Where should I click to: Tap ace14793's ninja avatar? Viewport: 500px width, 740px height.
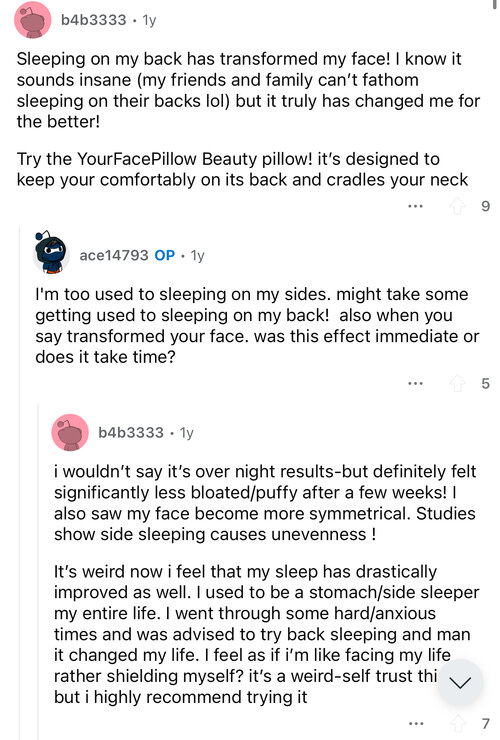pyautogui.click(x=51, y=253)
